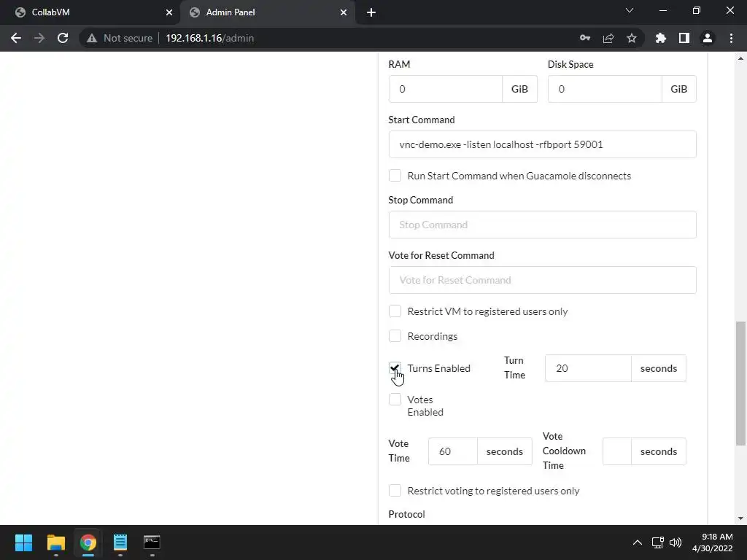Tick Run Start Command when Guacamole disconnects
This screenshot has width=747, height=560.
tap(395, 176)
